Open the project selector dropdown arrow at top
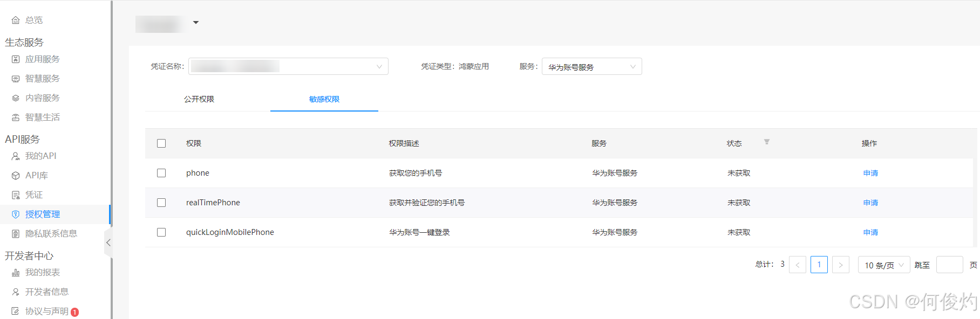This screenshot has height=319, width=980. 196,23
